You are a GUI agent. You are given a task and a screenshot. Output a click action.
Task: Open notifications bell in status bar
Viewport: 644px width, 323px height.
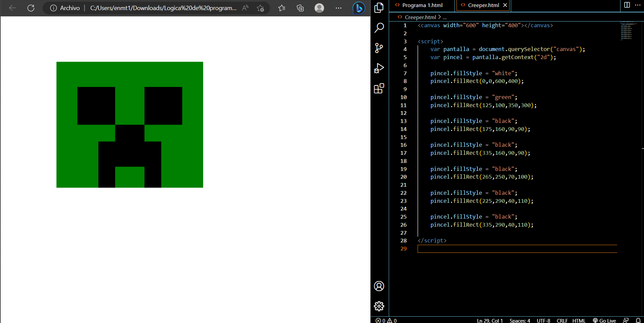[x=638, y=320]
